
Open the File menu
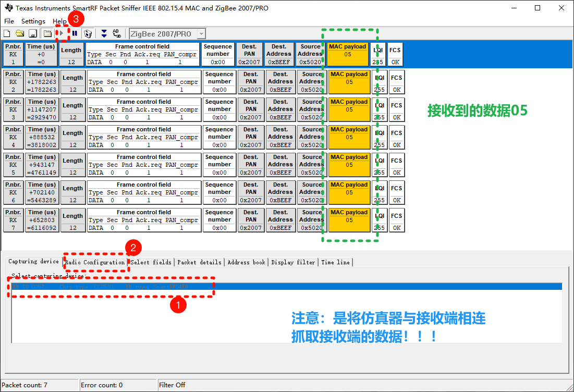click(9, 21)
